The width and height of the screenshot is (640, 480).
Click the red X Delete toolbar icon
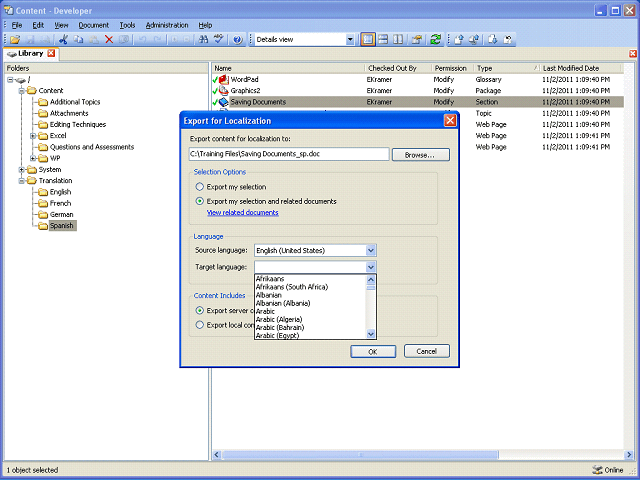109,40
